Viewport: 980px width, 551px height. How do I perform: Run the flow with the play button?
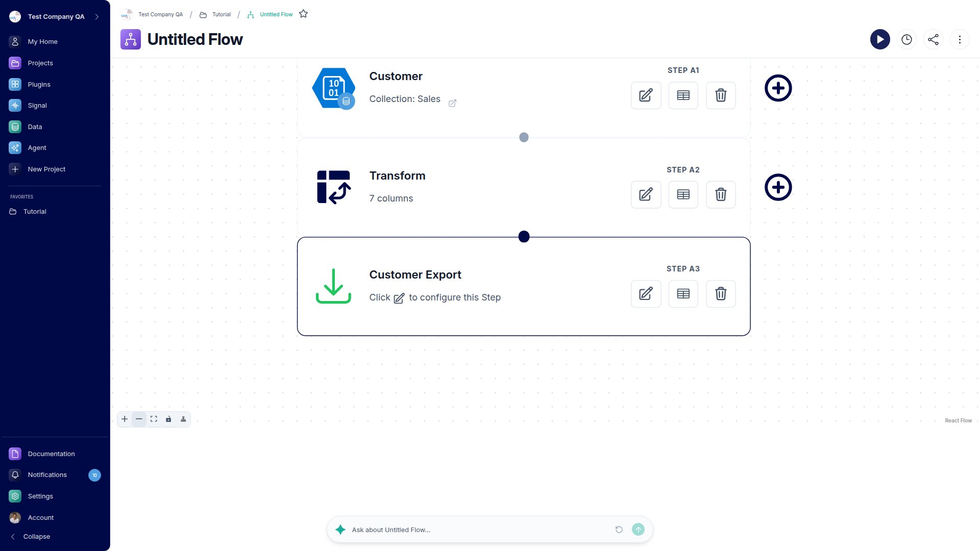click(x=880, y=39)
